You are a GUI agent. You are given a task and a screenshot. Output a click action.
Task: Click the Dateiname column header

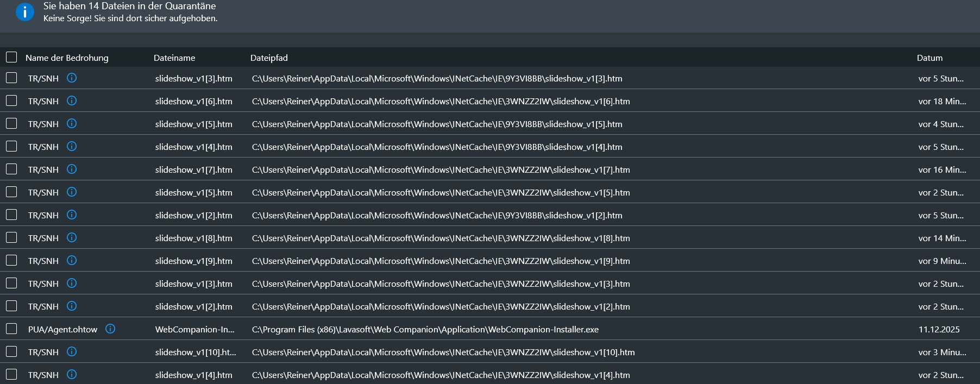(x=174, y=58)
